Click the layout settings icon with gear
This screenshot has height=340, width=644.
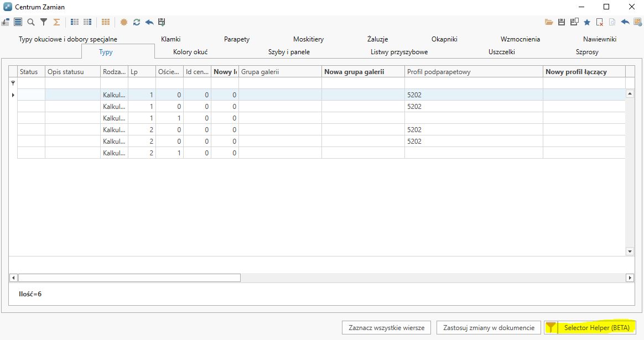point(638,22)
